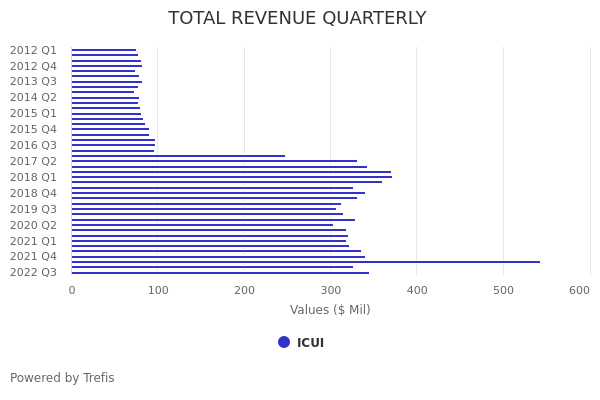
Task: Click the Values ($ Mil) axis title
Action: point(330,310)
